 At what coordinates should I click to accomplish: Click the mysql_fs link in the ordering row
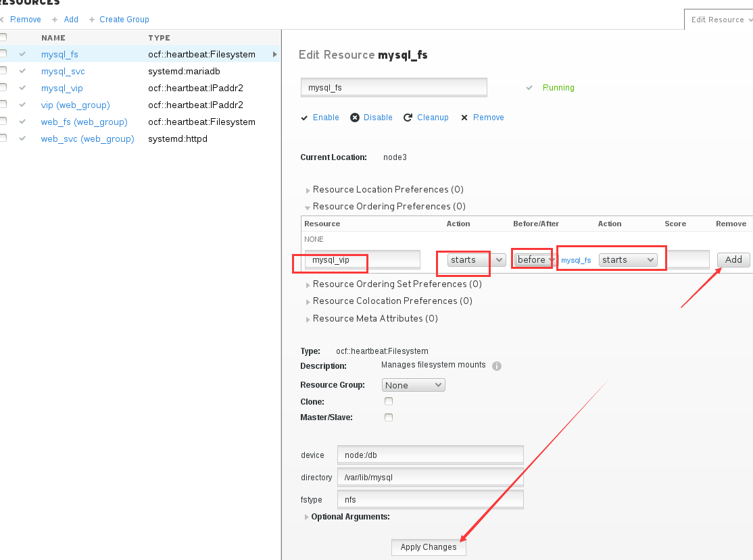[x=576, y=260]
